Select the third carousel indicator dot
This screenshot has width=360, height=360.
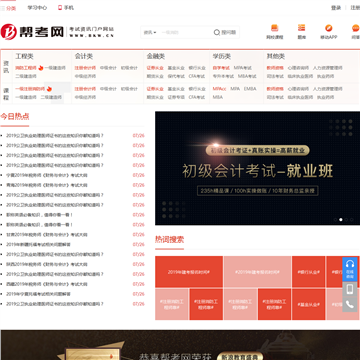tap(346, 220)
